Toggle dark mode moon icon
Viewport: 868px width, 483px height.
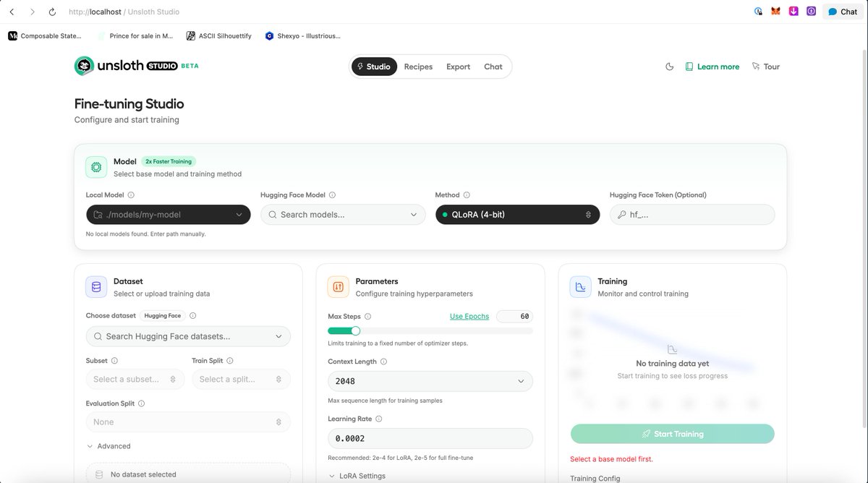[670, 67]
